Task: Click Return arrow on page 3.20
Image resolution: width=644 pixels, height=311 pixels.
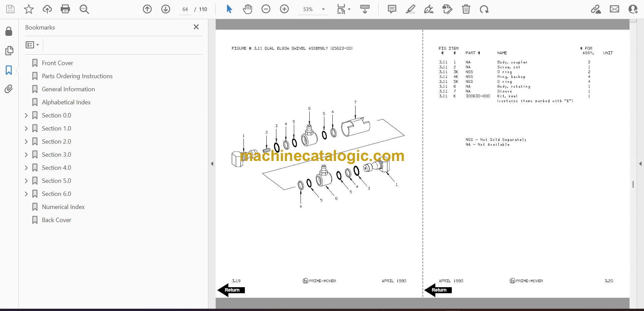Action: pyautogui.click(x=438, y=290)
